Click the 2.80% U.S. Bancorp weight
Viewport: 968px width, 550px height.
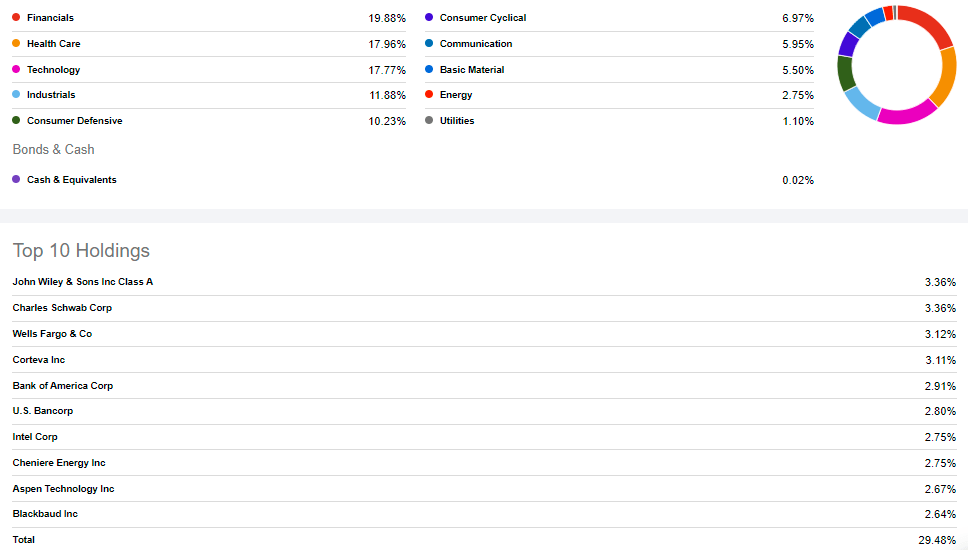[x=940, y=412]
